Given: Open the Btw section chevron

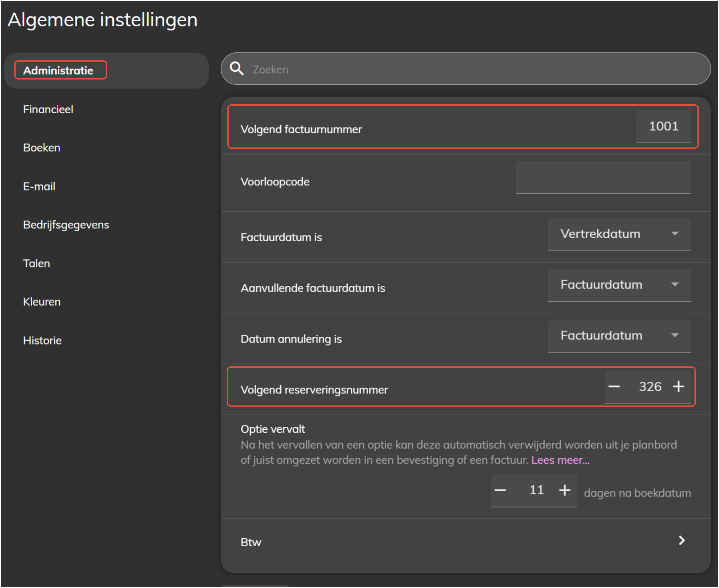Looking at the screenshot, I should point(682,541).
